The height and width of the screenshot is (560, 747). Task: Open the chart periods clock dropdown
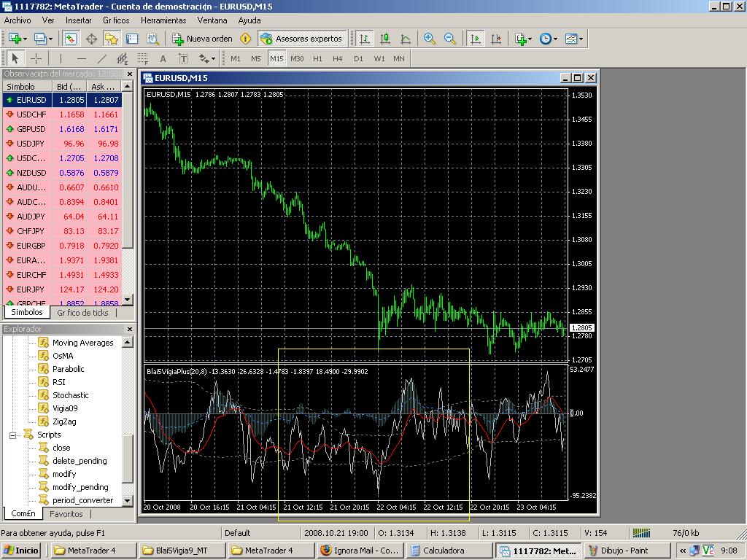[x=548, y=39]
